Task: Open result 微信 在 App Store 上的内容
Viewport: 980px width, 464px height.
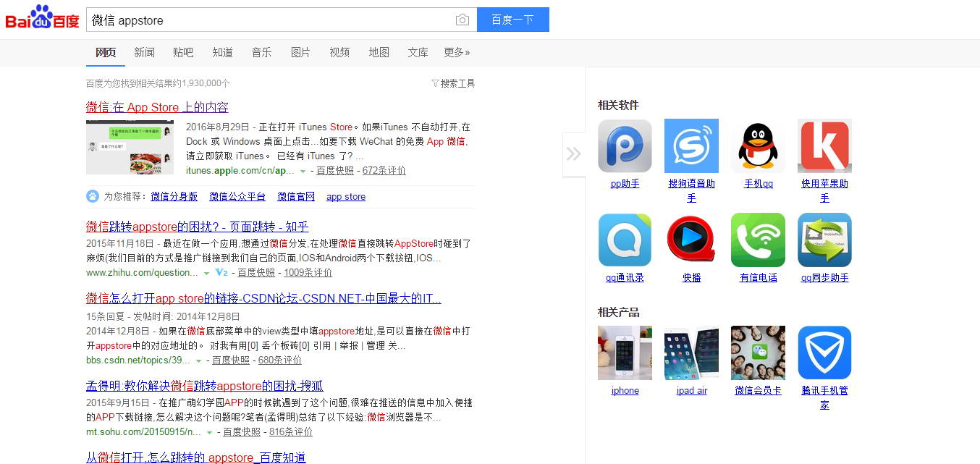Action: pos(157,107)
